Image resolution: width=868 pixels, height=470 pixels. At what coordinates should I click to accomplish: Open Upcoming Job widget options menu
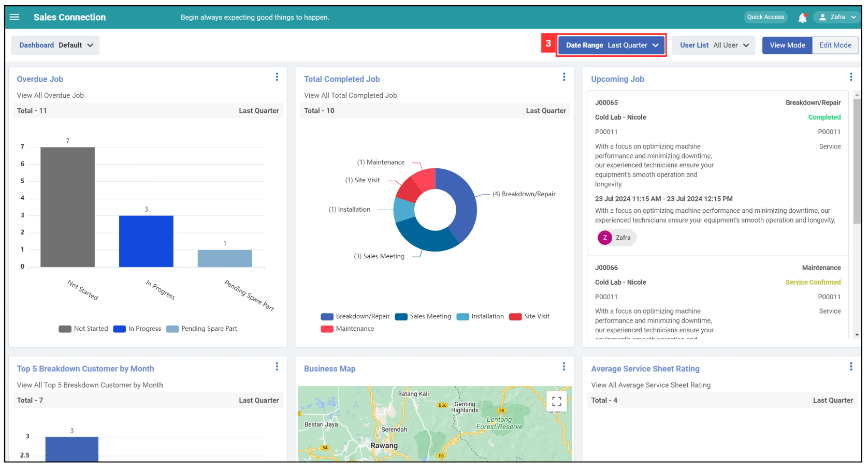pyautogui.click(x=851, y=77)
